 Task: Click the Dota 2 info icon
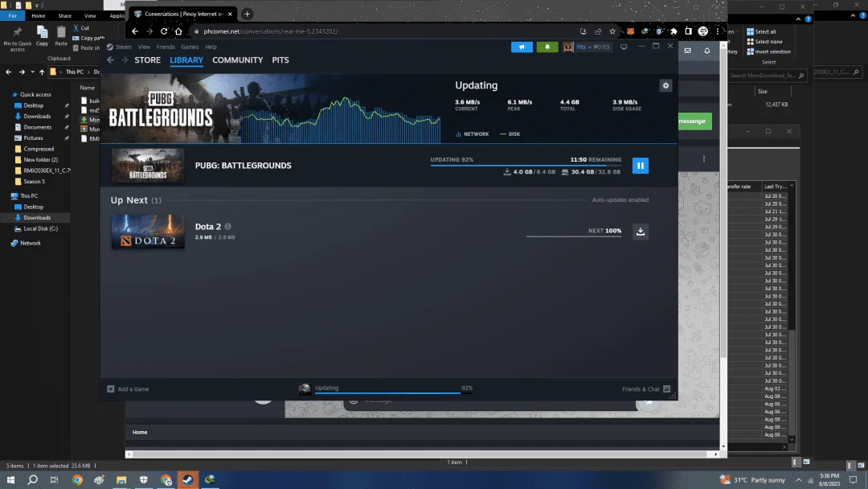point(227,227)
